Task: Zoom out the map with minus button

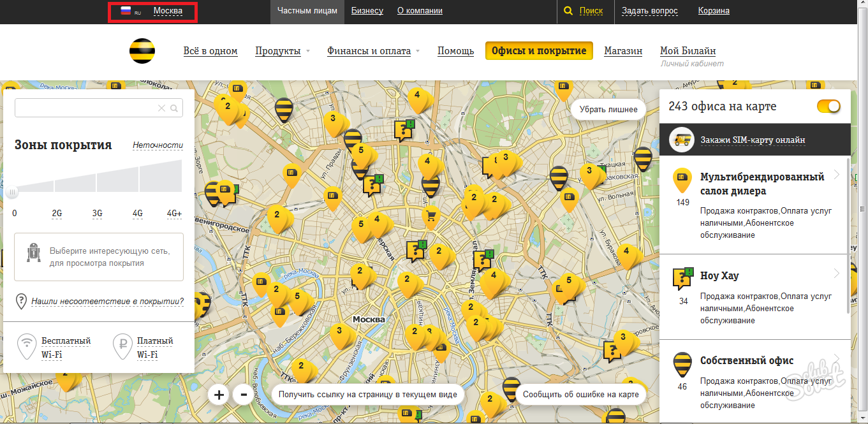Action: pos(243,395)
